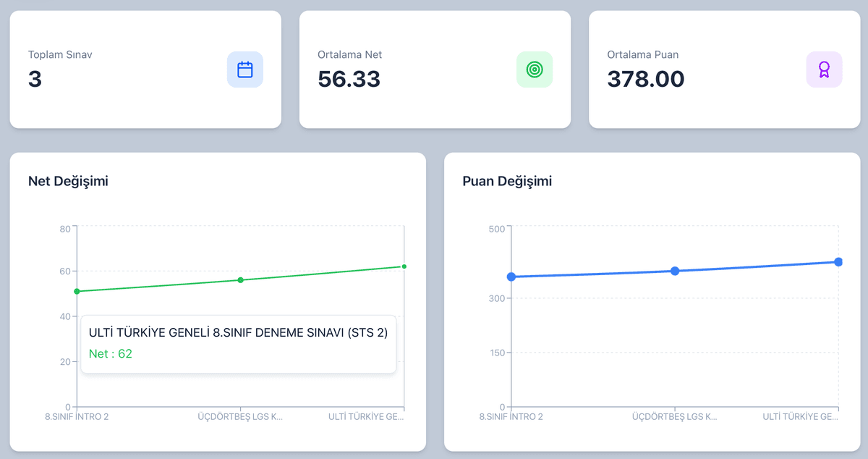
Task: Click ULTİ TÜRKİYE GE... label under Net chart
Action: [x=366, y=417]
